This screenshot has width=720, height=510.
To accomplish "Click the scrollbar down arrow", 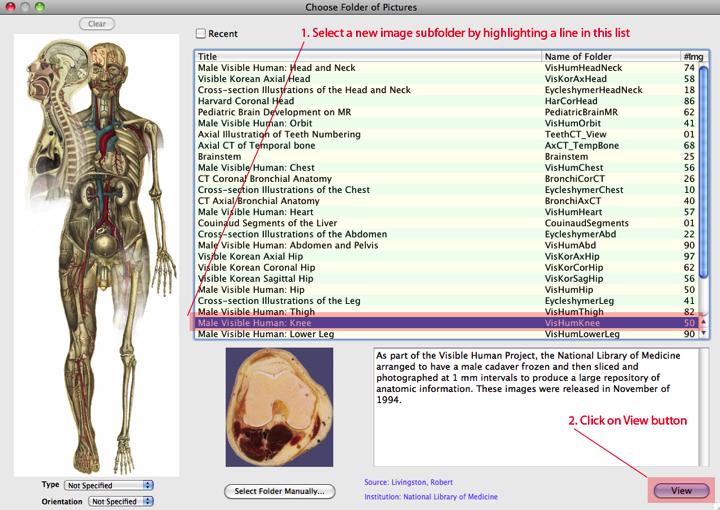I will pyautogui.click(x=703, y=333).
